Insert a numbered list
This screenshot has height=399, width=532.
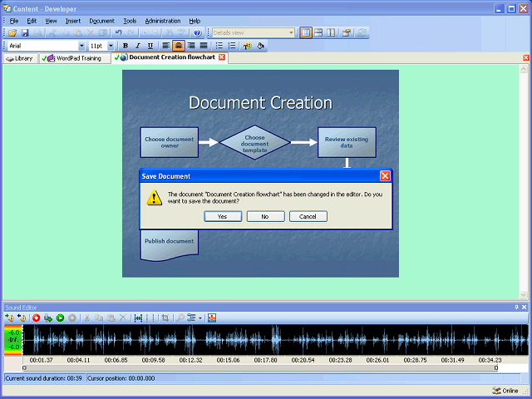click(x=232, y=46)
